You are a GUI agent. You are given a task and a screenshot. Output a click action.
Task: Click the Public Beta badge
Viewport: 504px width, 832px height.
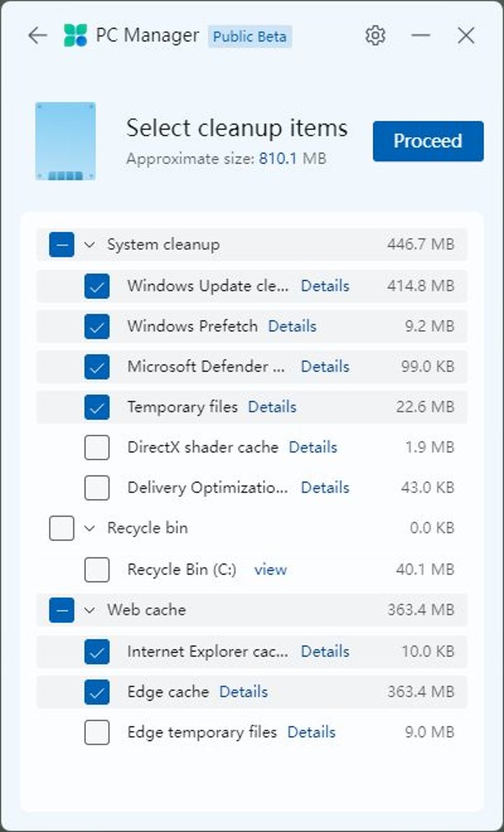pos(249,36)
